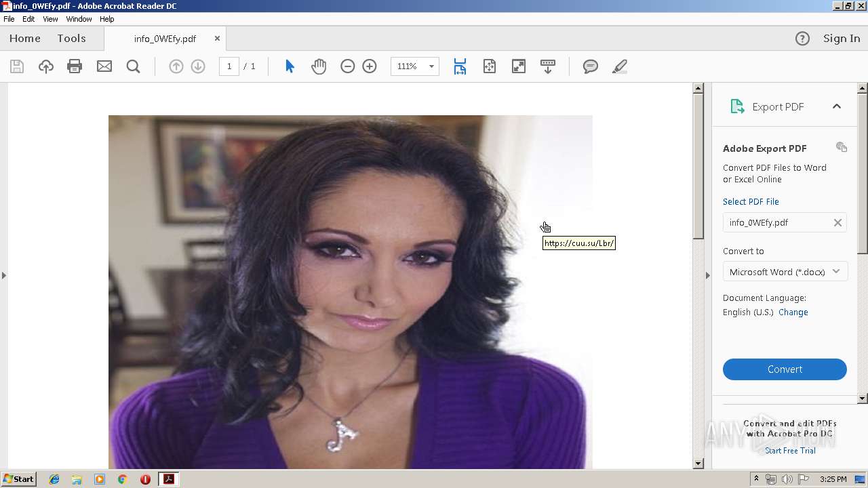Zoom in with plus button

click(370, 66)
